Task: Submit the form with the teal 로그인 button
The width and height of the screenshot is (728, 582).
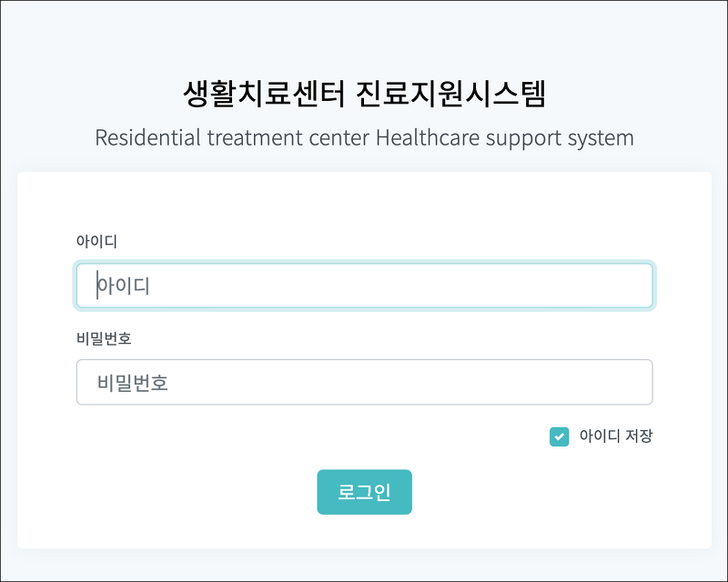Action: coord(365,492)
